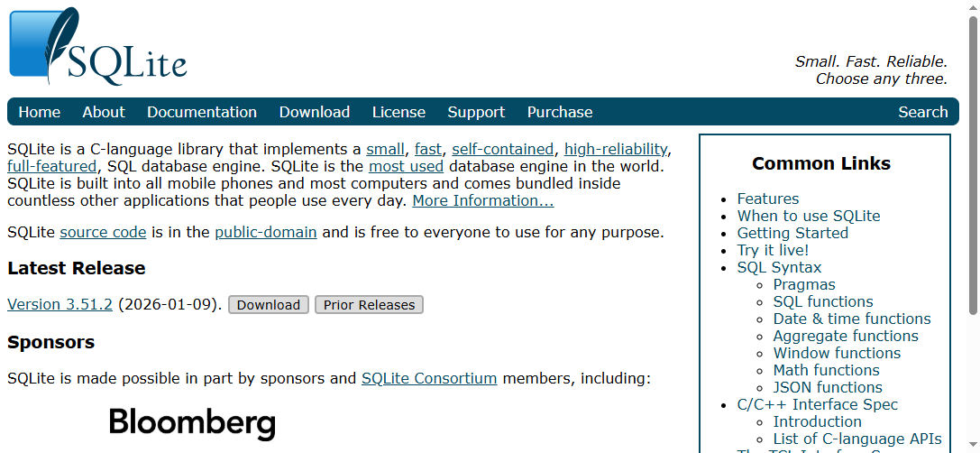Open the Support menu item
The image size is (980, 453).
pyautogui.click(x=476, y=112)
